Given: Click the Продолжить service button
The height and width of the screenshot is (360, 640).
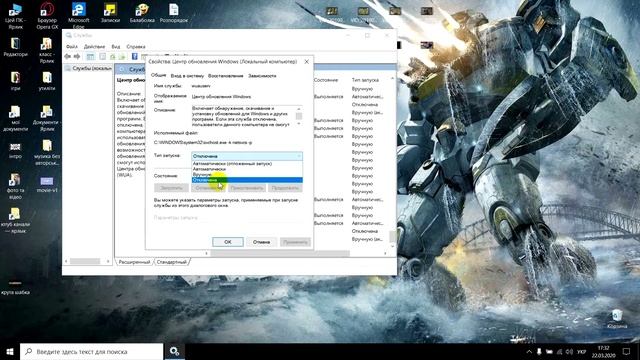Looking at the screenshot, I should click(285, 188).
